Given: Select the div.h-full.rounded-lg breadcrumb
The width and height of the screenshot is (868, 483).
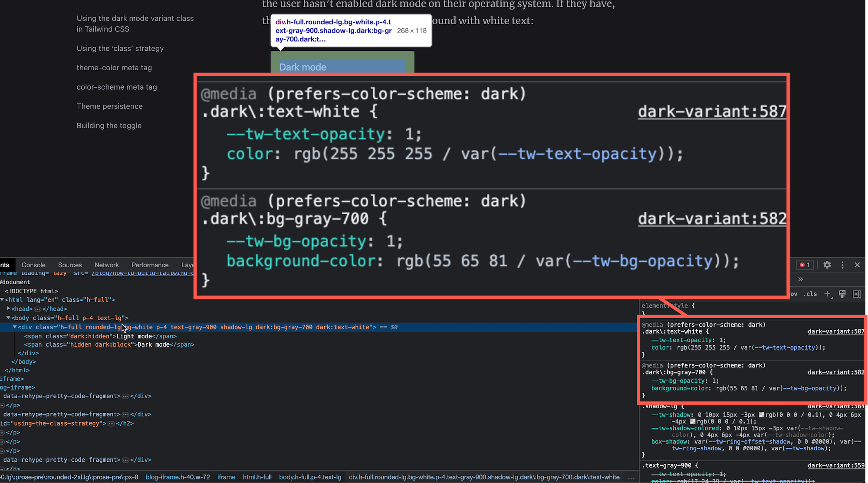Looking at the screenshot, I should (484, 477).
